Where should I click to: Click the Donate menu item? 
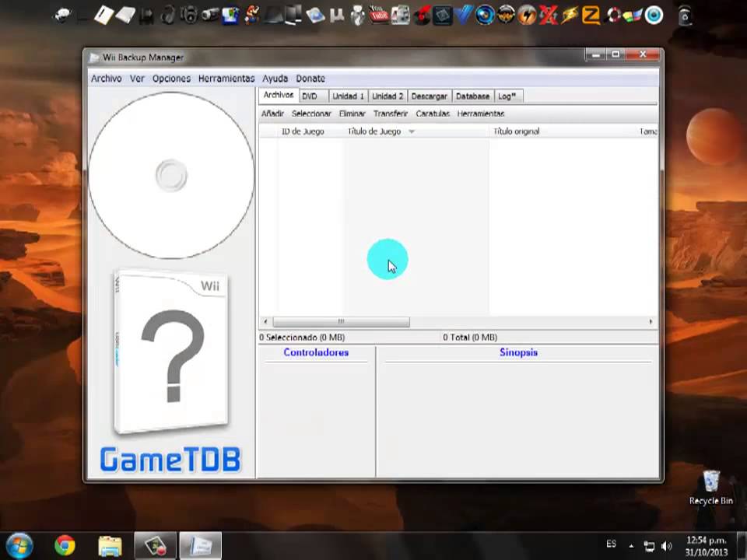click(x=310, y=79)
